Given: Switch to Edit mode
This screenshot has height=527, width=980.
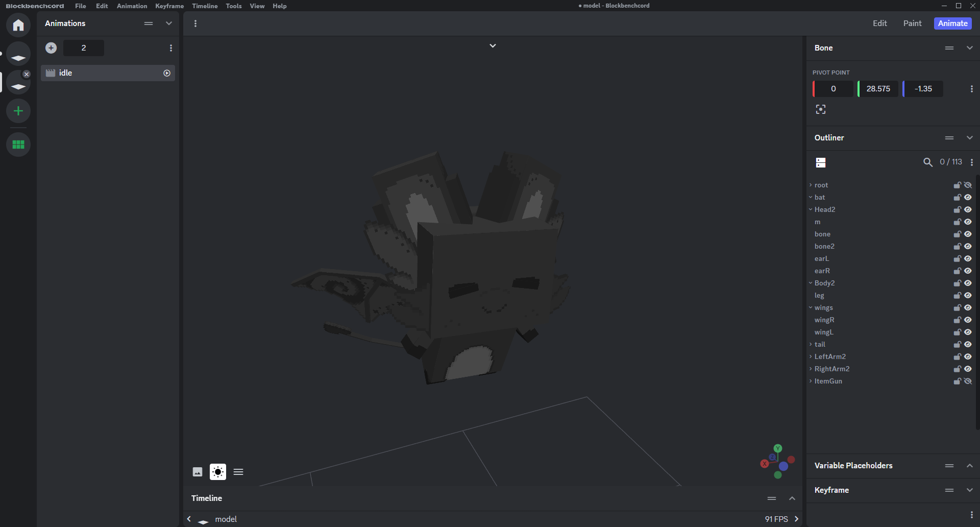Looking at the screenshot, I should (x=879, y=23).
